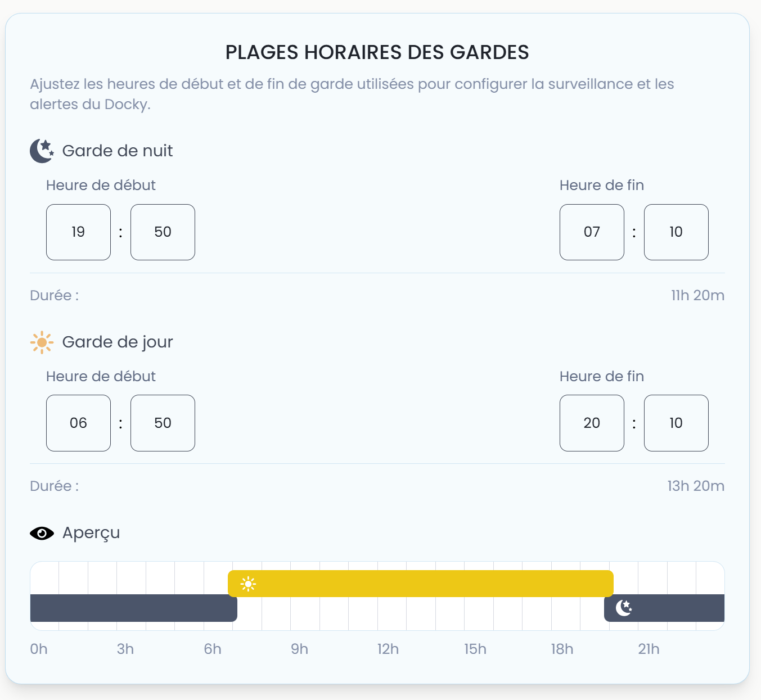Click the night shift duration value 11h 20m
This screenshot has width=761, height=700.
pos(697,296)
